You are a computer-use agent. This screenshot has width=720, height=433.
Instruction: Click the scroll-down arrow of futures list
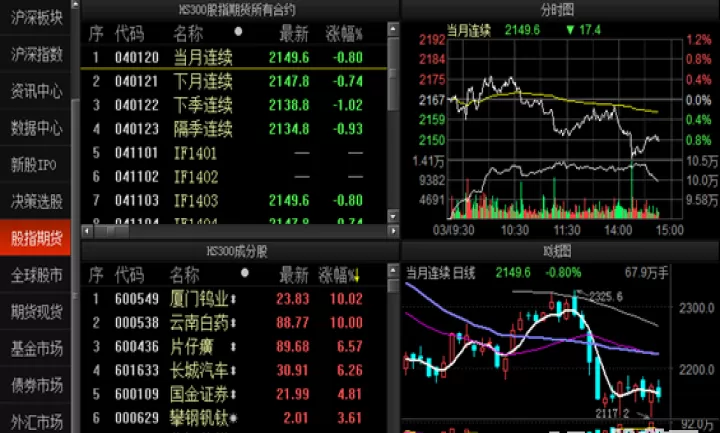393,215
